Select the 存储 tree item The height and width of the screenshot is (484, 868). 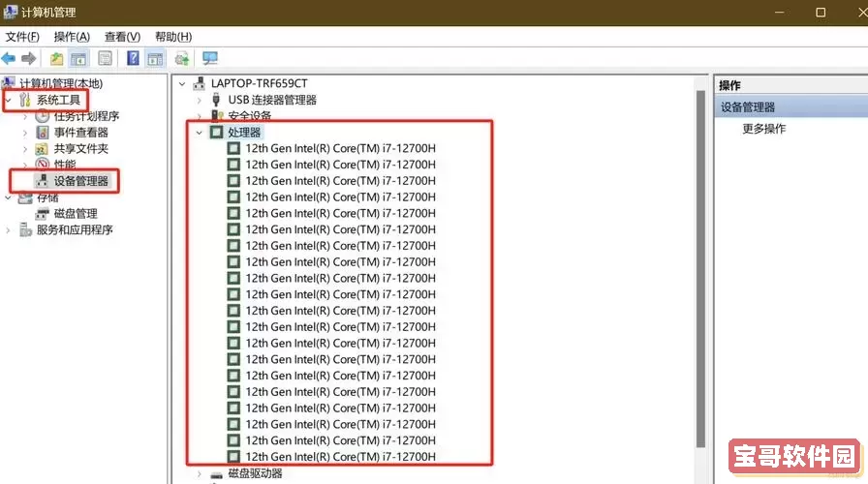pyautogui.click(x=47, y=197)
